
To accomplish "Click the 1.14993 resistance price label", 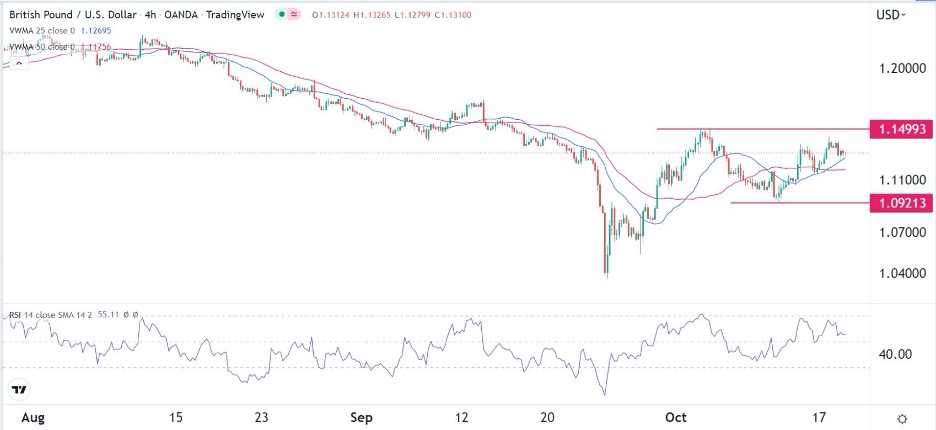I will [904, 130].
